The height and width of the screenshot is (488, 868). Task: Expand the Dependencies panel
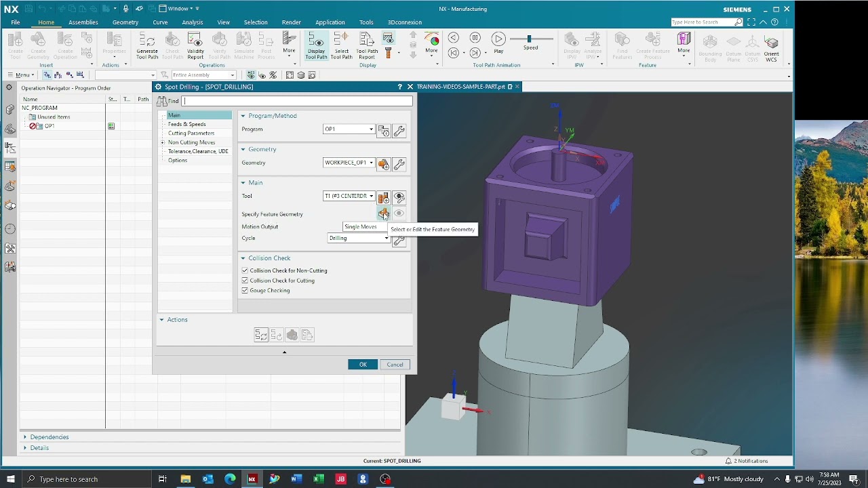tap(25, 437)
